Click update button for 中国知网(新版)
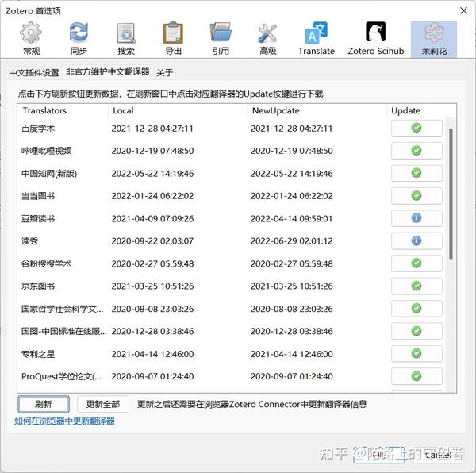The image size is (476, 473). pyautogui.click(x=416, y=173)
